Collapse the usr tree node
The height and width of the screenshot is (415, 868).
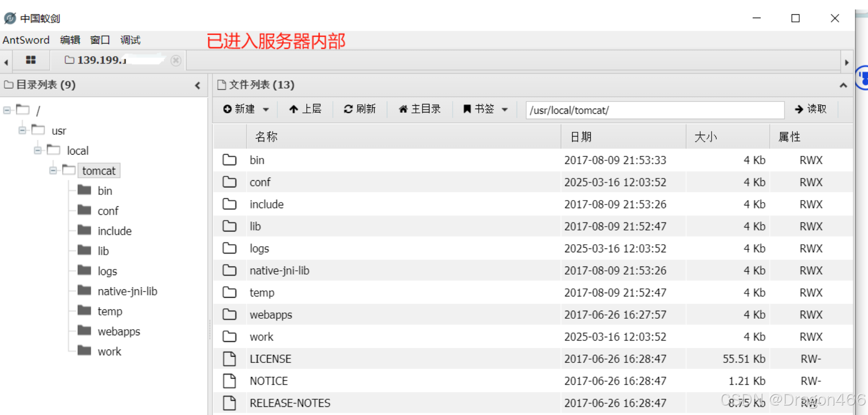(x=22, y=130)
